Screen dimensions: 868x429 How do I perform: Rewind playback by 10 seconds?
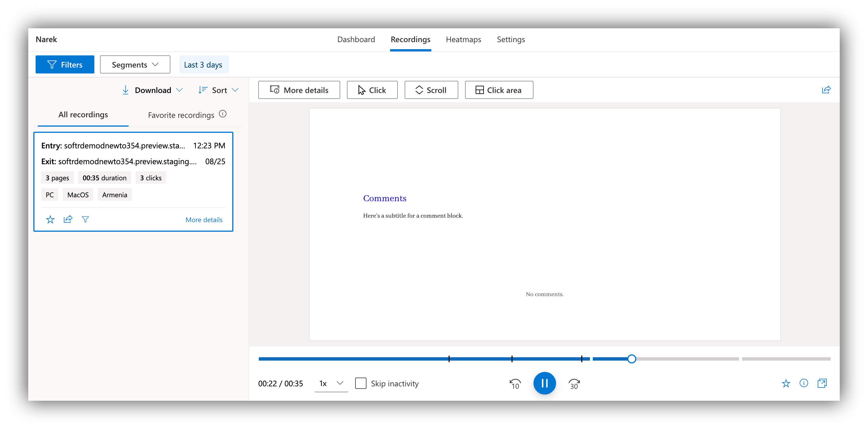click(515, 383)
